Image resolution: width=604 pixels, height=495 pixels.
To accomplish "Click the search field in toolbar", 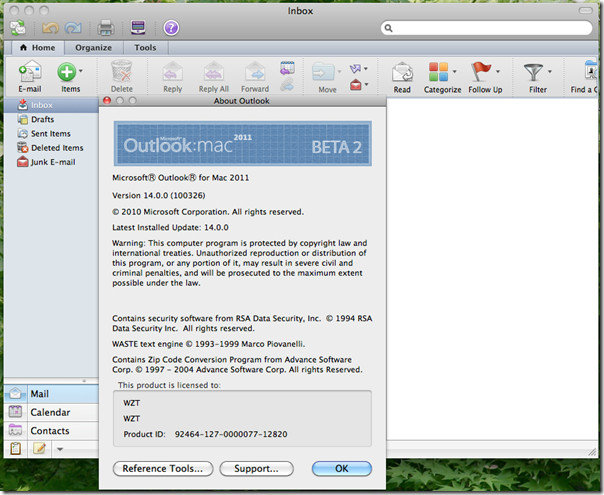I will 486,28.
